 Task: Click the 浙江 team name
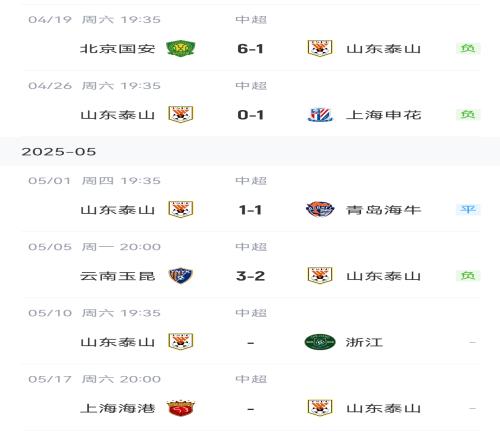click(364, 342)
